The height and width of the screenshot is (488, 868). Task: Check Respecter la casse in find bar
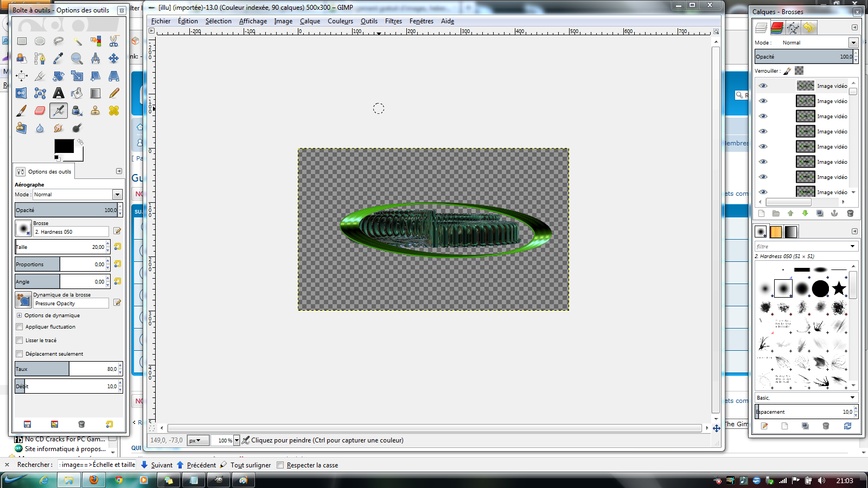pos(280,465)
